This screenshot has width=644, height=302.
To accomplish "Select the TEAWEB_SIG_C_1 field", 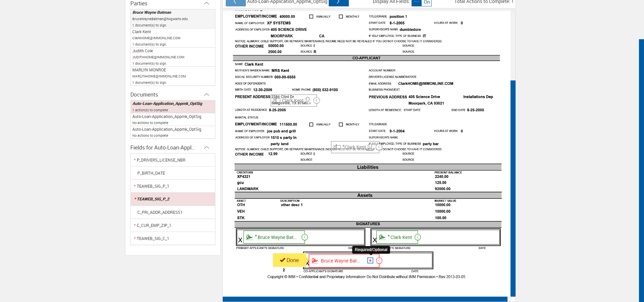I will (173, 239).
